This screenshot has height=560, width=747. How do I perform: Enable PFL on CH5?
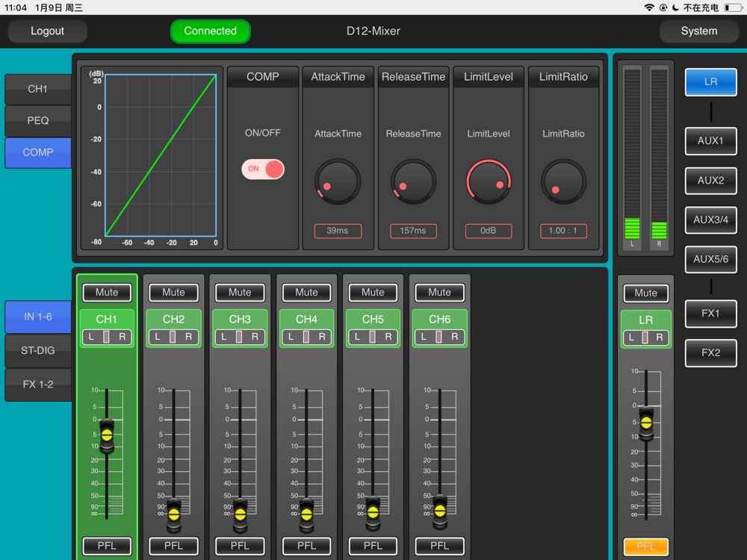click(373, 546)
